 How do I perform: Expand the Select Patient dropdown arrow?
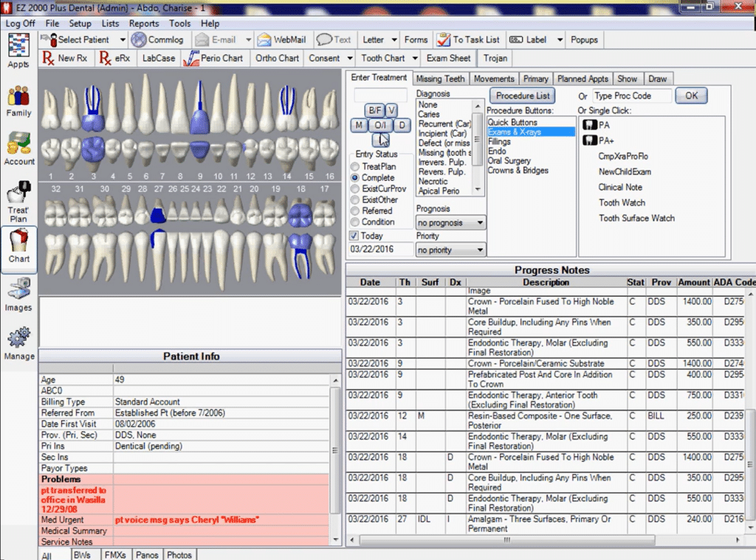[123, 40]
